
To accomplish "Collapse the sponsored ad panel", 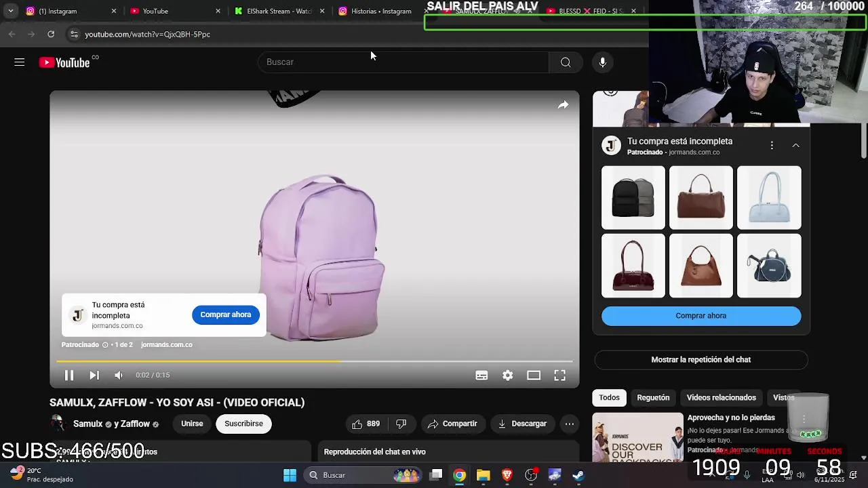I will coord(795,146).
